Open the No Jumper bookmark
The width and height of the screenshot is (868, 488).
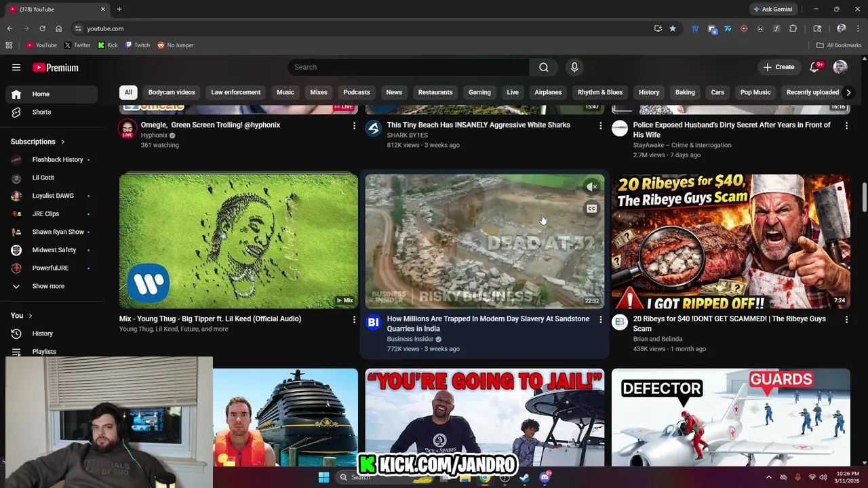pos(176,45)
